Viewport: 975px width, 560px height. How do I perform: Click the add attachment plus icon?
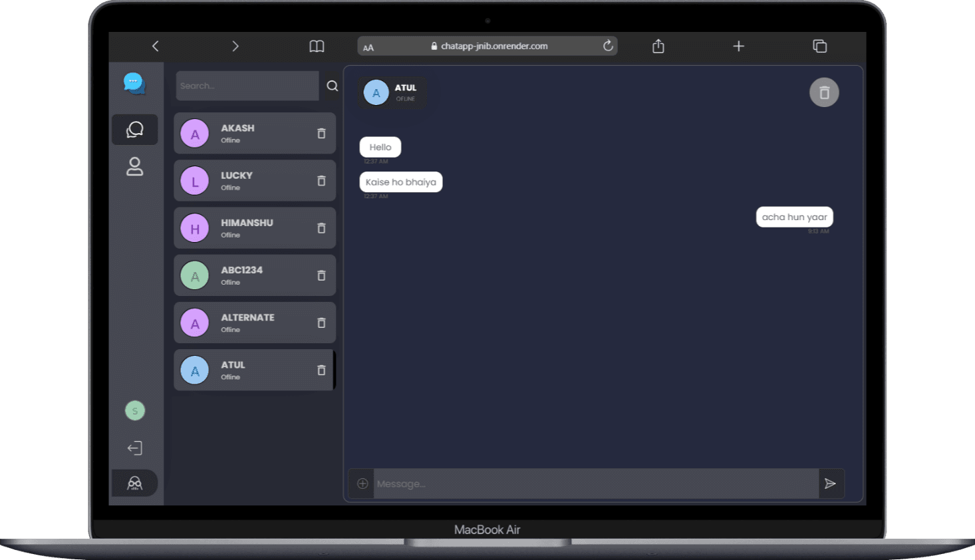(x=362, y=484)
